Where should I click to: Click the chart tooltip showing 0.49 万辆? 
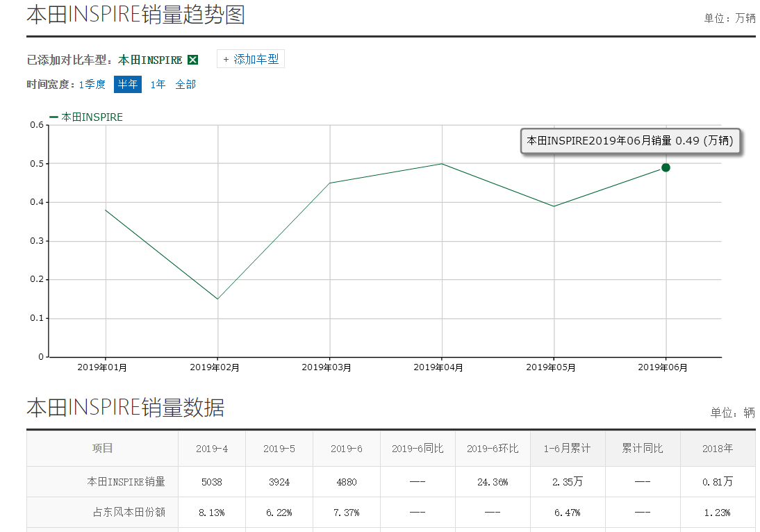(x=630, y=141)
